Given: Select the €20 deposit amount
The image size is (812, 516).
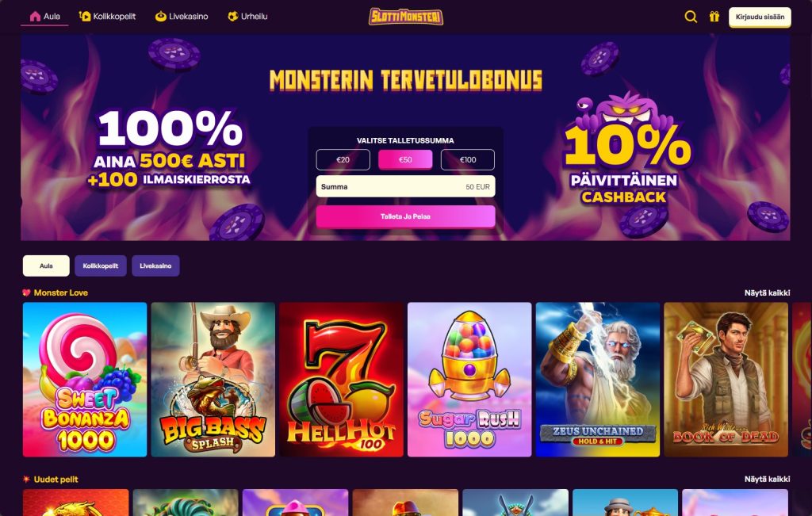Looking at the screenshot, I should coord(343,159).
